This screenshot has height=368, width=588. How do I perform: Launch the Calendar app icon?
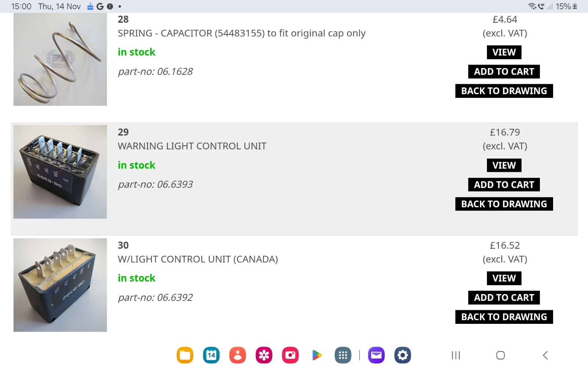(211, 355)
